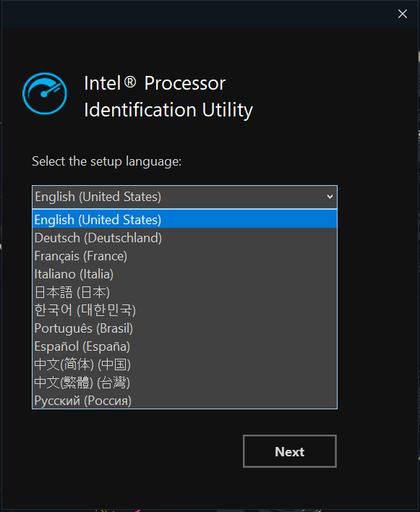Choose 日本語 (日本) language entry
420x512 pixels.
(185, 292)
